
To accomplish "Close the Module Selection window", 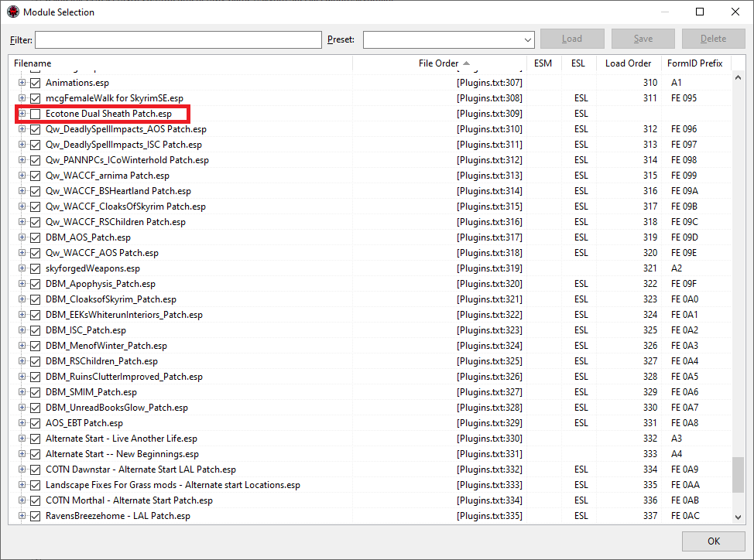I will coord(735,12).
